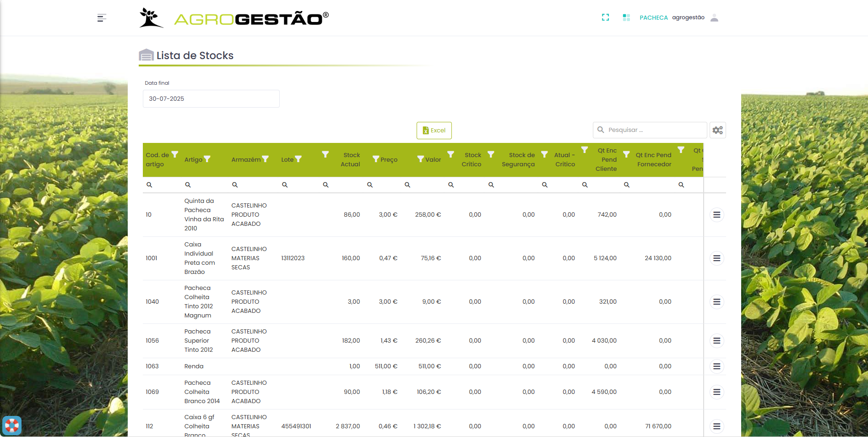
Task: Click the Data final date field
Action: tap(211, 99)
